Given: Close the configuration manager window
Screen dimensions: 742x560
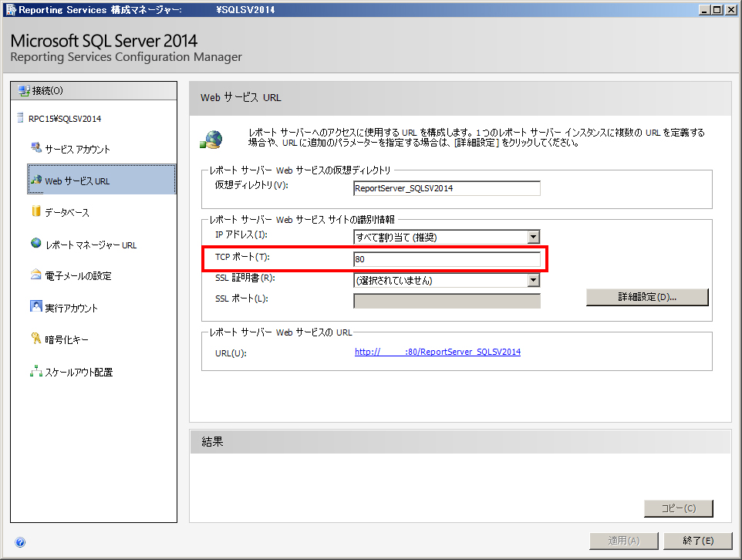Looking at the screenshot, I should pyautogui.click(x=731, y=9).
